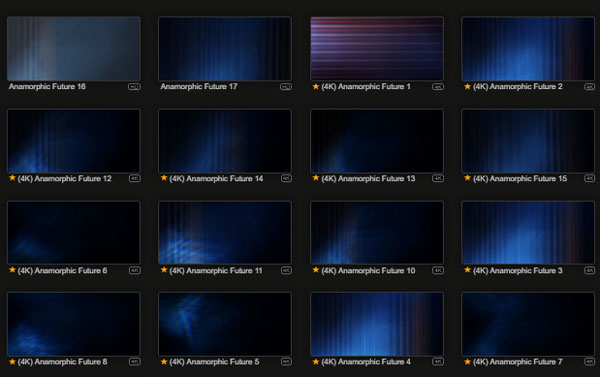This screenshot has height=377, width=600.
Task: Click the star beside (4K) Anamorphic Future 8
Action: pyautogui.click(x=12, y=361)
